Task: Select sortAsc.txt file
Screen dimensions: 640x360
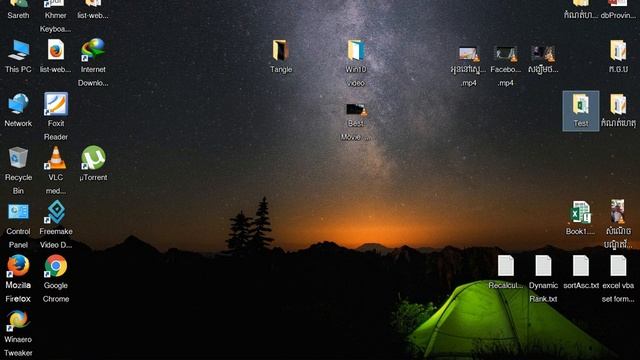Action: click(581, 272)
